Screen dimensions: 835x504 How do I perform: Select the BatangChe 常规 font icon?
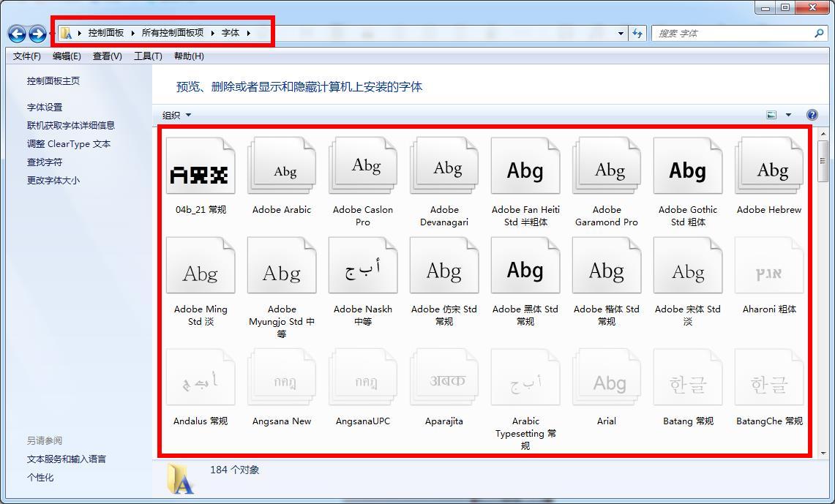pos(769,377)
